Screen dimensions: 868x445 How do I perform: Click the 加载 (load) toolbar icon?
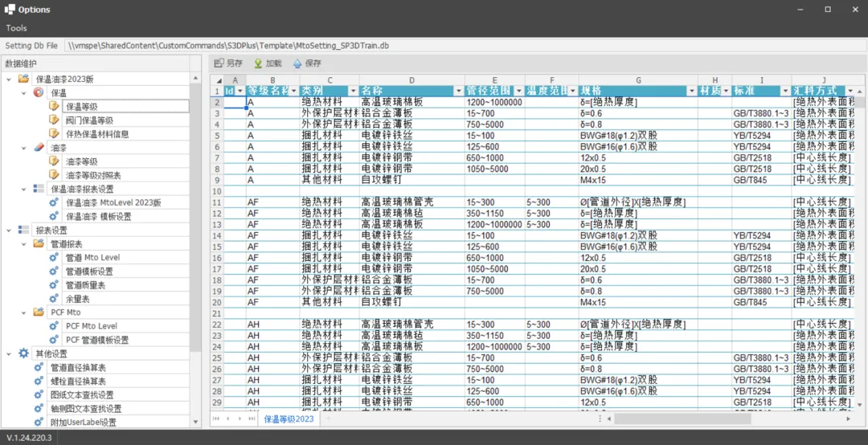(258, 63)
